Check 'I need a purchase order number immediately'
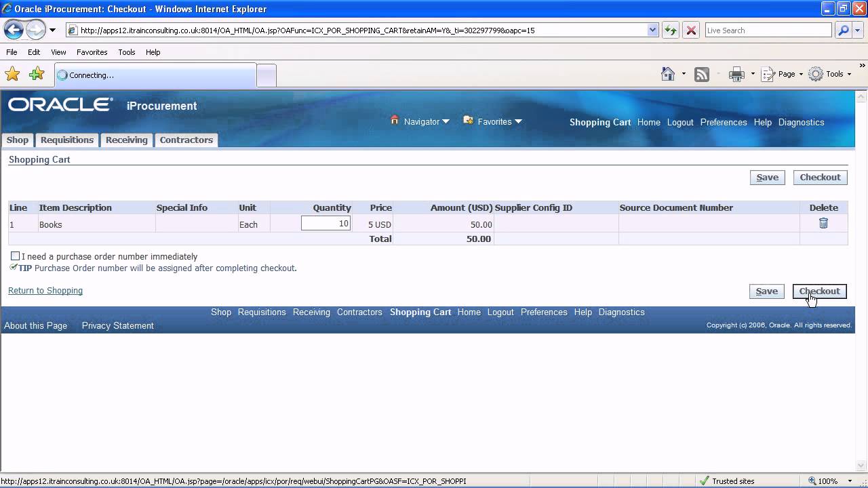Viewport: 868px width, 488px height. tap(15, 256)
